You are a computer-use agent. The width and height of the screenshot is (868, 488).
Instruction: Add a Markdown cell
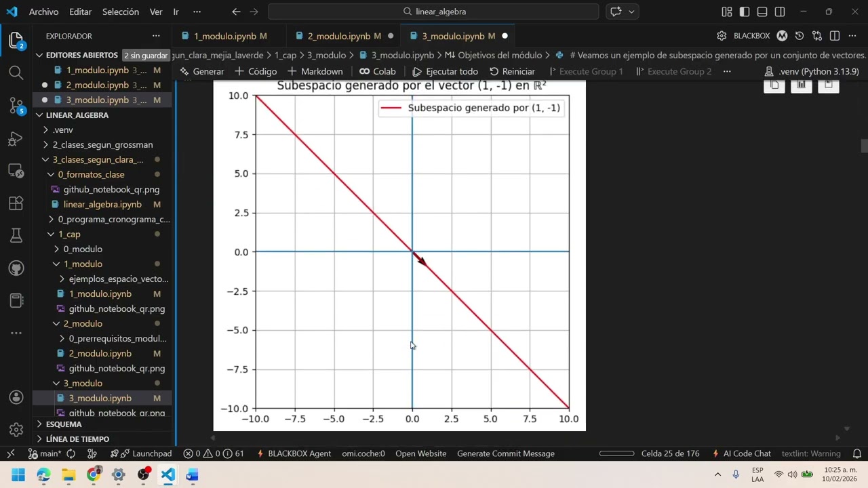[315, 71]
